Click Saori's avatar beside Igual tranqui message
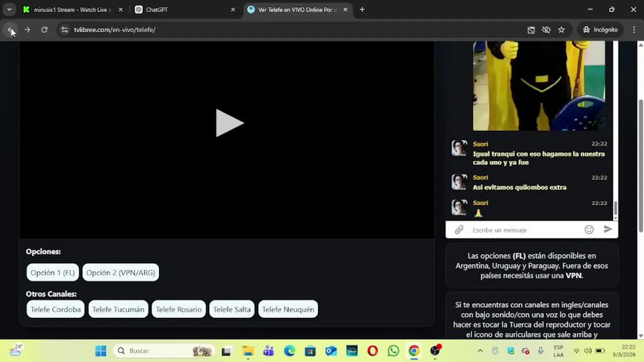Image resolution: width=644 pixels, height=362 pixels. point(459,148)
